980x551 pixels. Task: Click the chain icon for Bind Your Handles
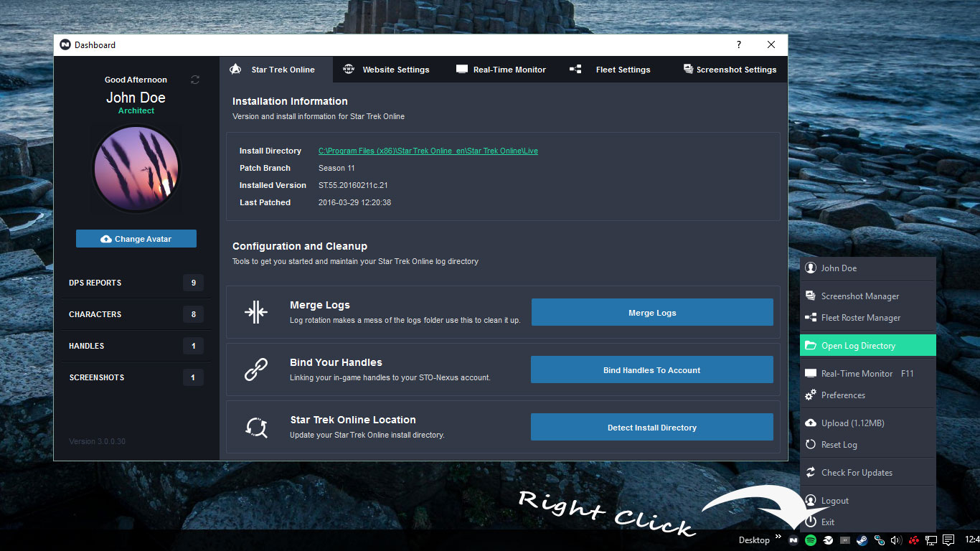255,369
